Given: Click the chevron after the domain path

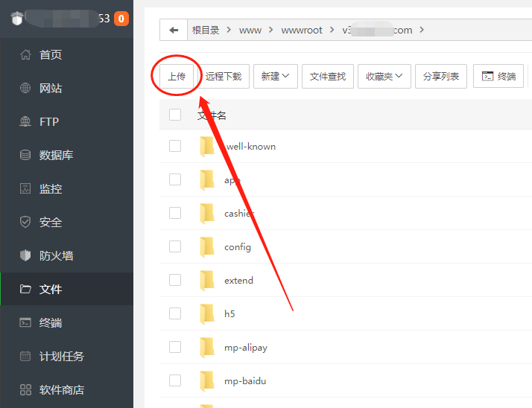Looking at the screenshot, I should (x=422, y=30).
